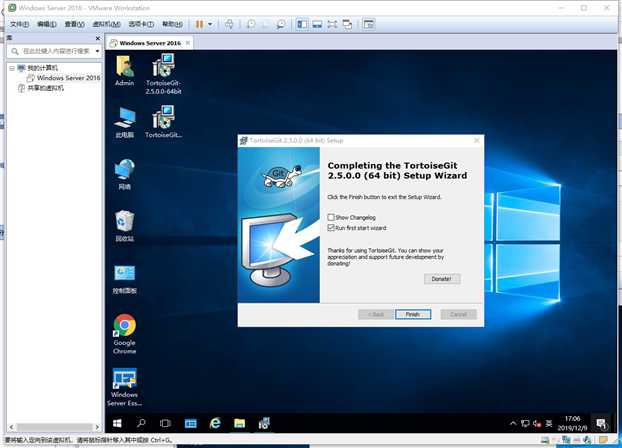Image resolution: width=622 pixels, height=448 pixels.
Task: Click the send Ctrl+Alt+Del toolbar icon
Action: (229, 25)
